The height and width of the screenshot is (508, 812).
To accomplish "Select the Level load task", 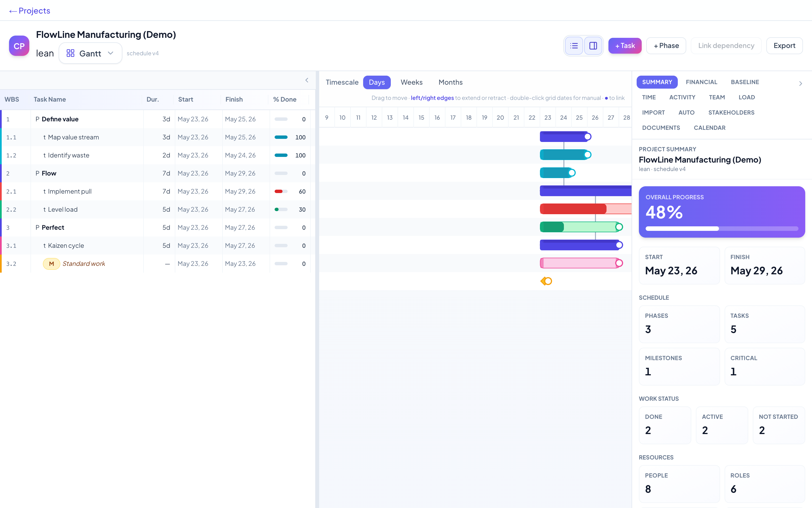I will pos(62,210).
